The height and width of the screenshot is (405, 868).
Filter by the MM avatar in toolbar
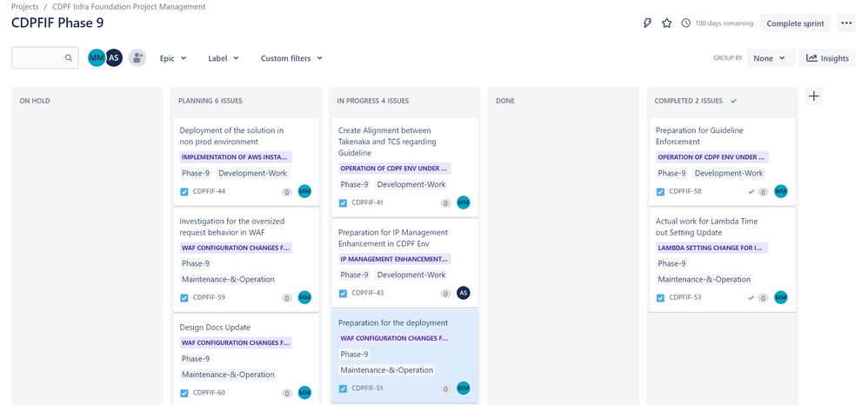(97, 57)
